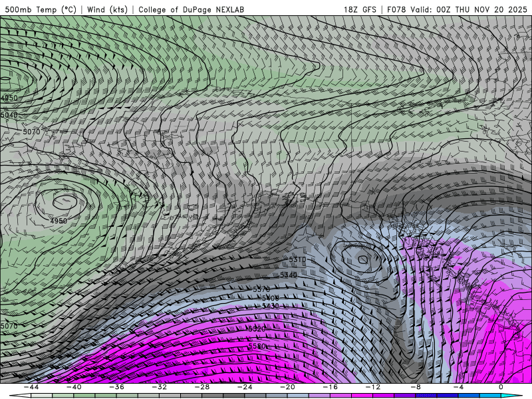Image resolution: width=532 pixels, height=399 pixels.
Task: Click the 5400 contour label
Action: [271, 297]
